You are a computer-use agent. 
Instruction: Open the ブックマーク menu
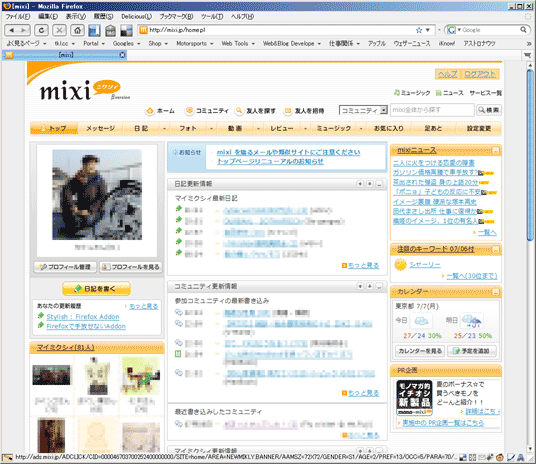click(x=176, y=16)
